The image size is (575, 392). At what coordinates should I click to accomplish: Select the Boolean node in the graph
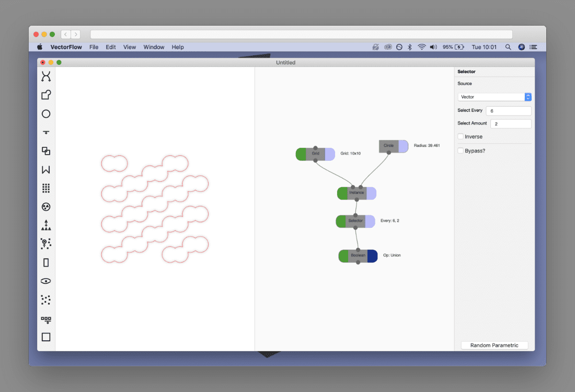click(x=358, y=256)
